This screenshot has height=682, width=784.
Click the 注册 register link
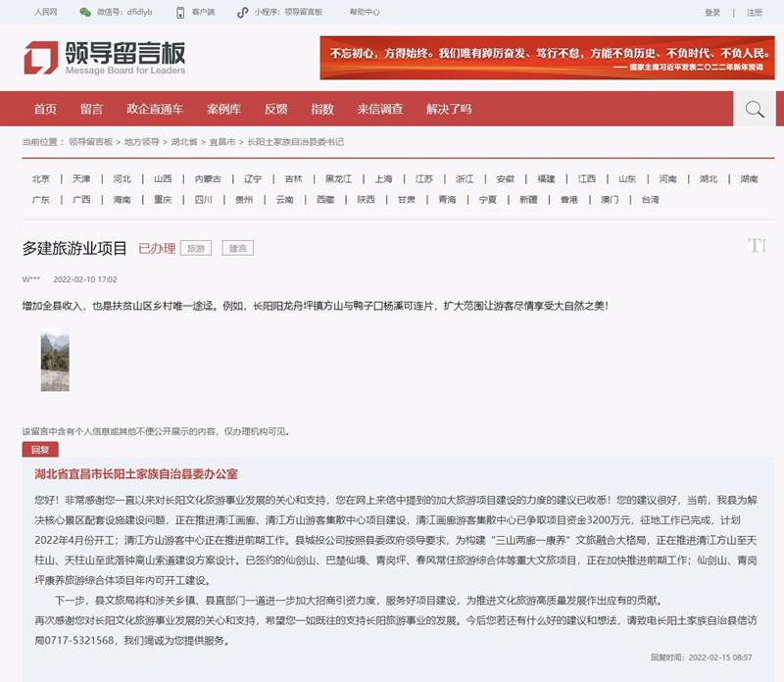(x=754, y=13)
